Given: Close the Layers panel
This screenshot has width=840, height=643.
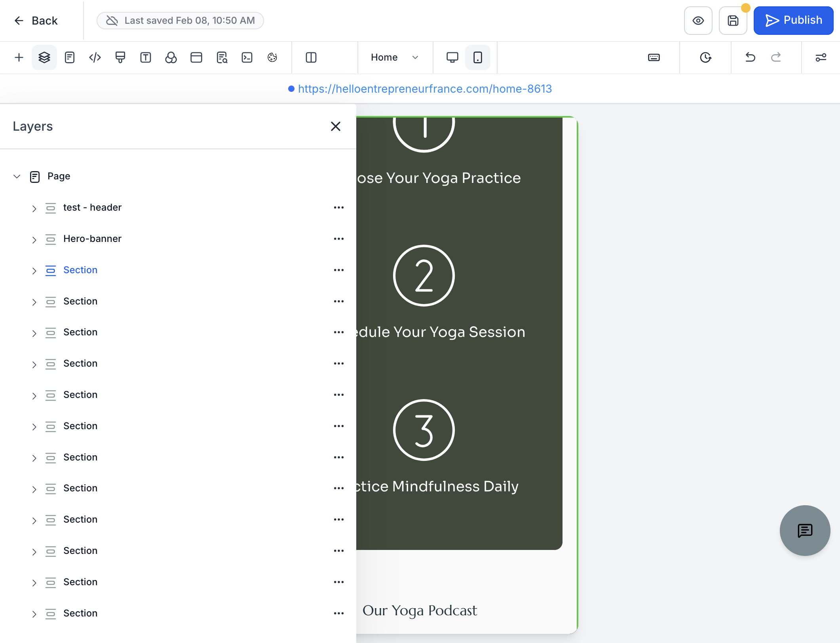Looking at the screenshot, I should tap(336, 126).
